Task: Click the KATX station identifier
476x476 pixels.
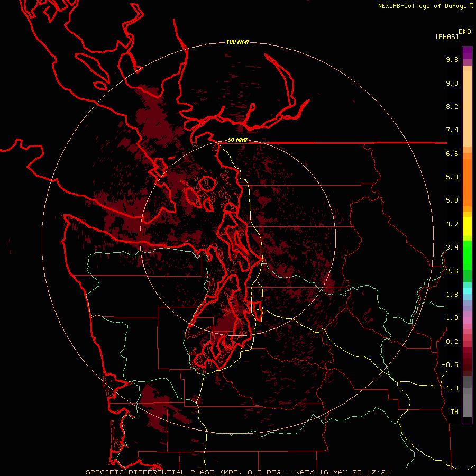Action: click(x=305, y=472)
